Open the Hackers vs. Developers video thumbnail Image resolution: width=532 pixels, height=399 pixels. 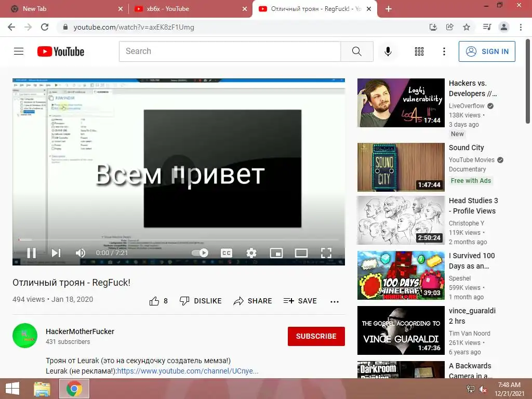[401, 103]
